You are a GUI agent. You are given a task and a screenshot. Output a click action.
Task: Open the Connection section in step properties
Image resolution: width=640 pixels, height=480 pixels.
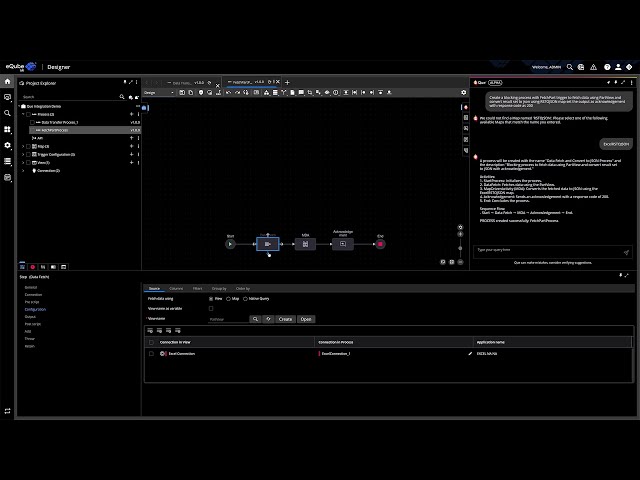[33, 295]
